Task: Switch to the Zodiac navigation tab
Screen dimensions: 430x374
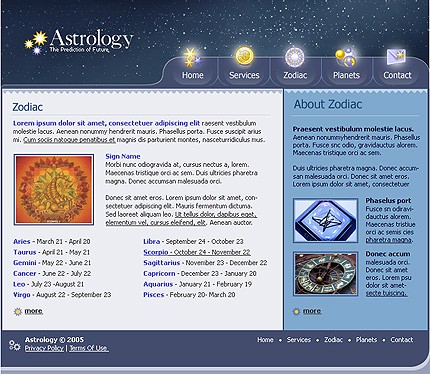Action: tap(295, 75)
